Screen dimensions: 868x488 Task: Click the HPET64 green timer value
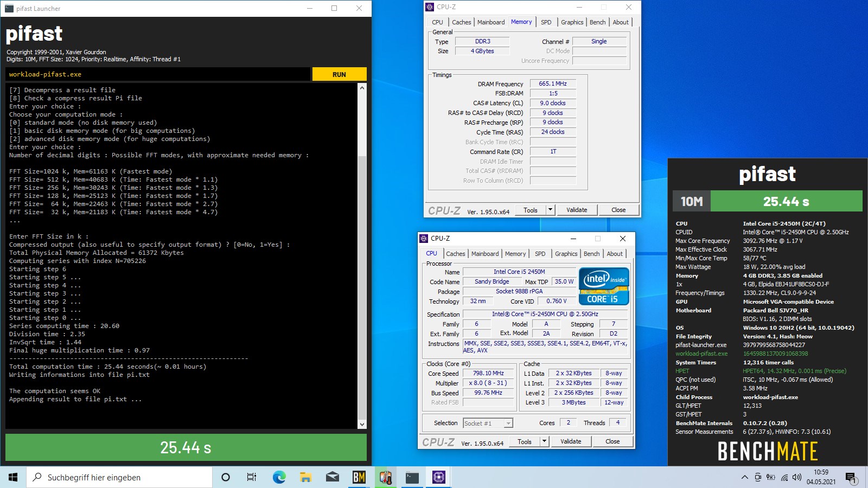pos(794,371)
